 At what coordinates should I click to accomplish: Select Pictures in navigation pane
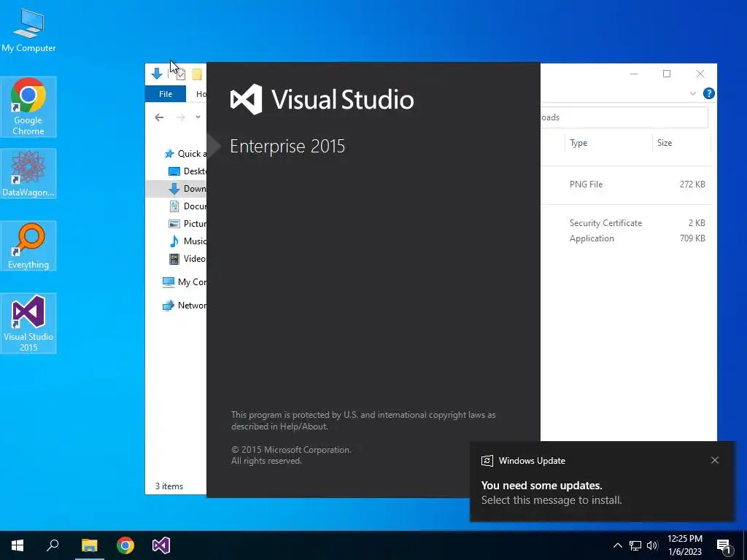point(187,223)
